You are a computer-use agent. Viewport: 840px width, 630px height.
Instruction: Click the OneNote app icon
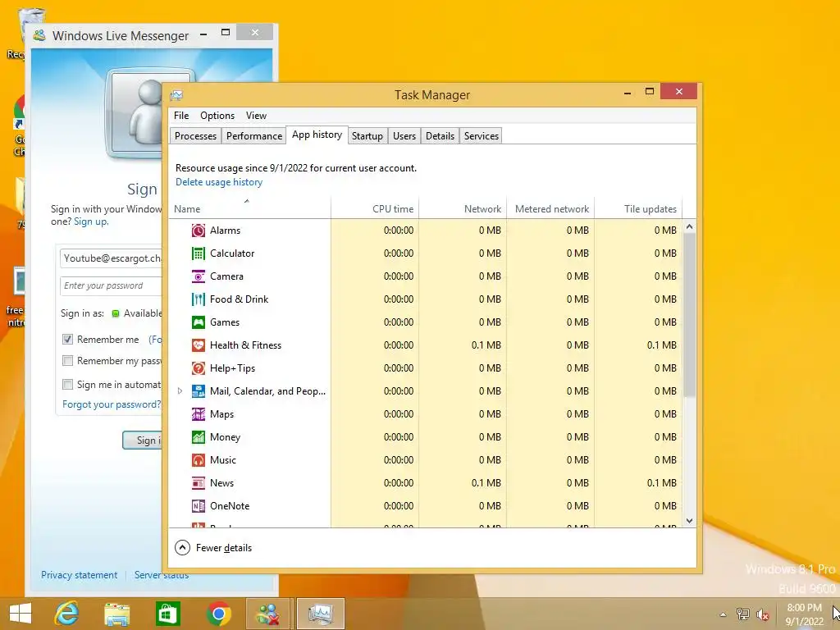[199, 506]
